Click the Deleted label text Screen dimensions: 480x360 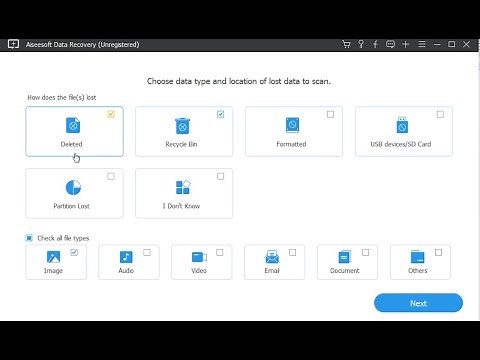(x=71, y=144)
